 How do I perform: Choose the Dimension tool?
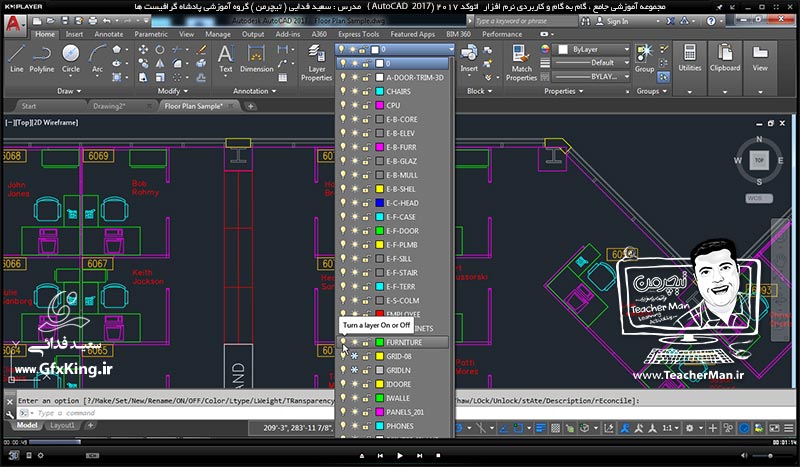(x=256, y=58)
